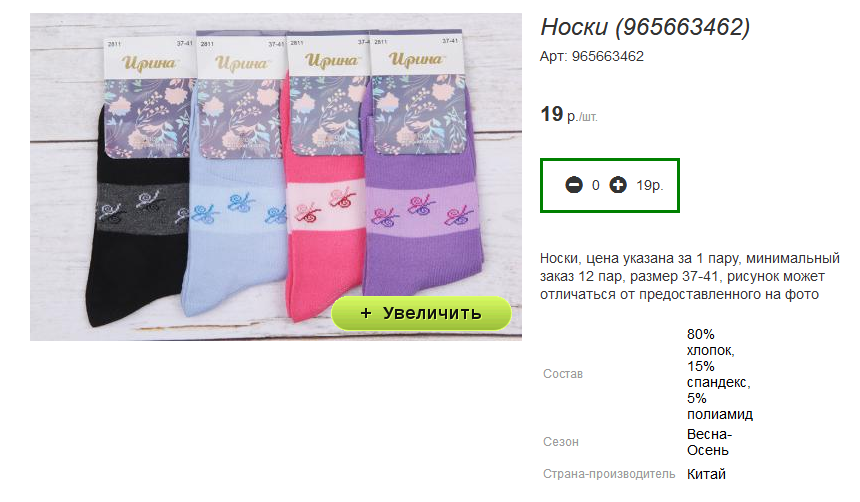Click the Страна-производитель attribute label
Image resolution: width=860 pixels, height=502 pixels.
[609, 474]
